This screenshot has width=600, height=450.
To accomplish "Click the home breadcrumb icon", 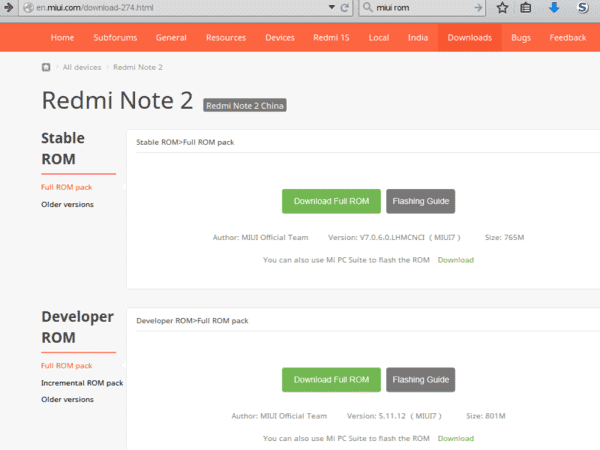I will (46, 67).
